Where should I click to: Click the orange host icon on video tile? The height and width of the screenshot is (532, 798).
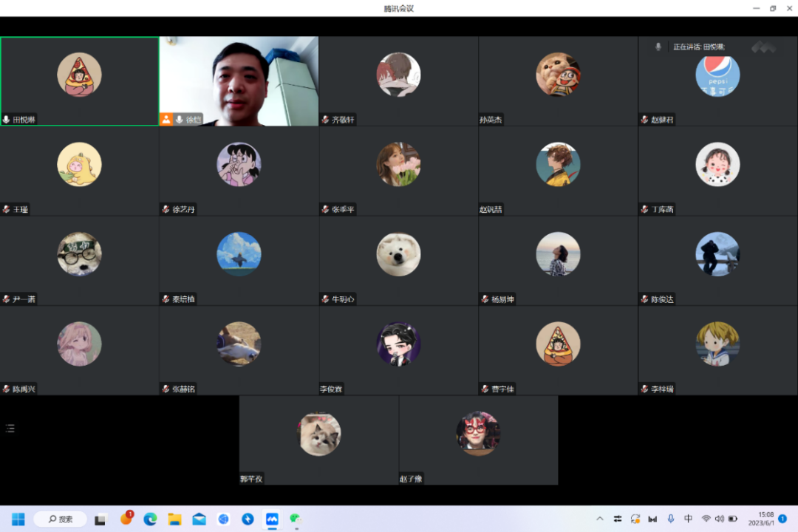166,119
